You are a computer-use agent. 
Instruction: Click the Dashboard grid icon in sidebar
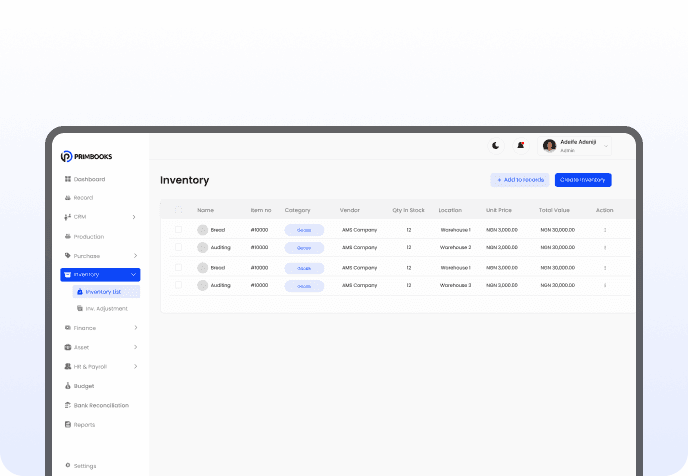click(68, 179)
